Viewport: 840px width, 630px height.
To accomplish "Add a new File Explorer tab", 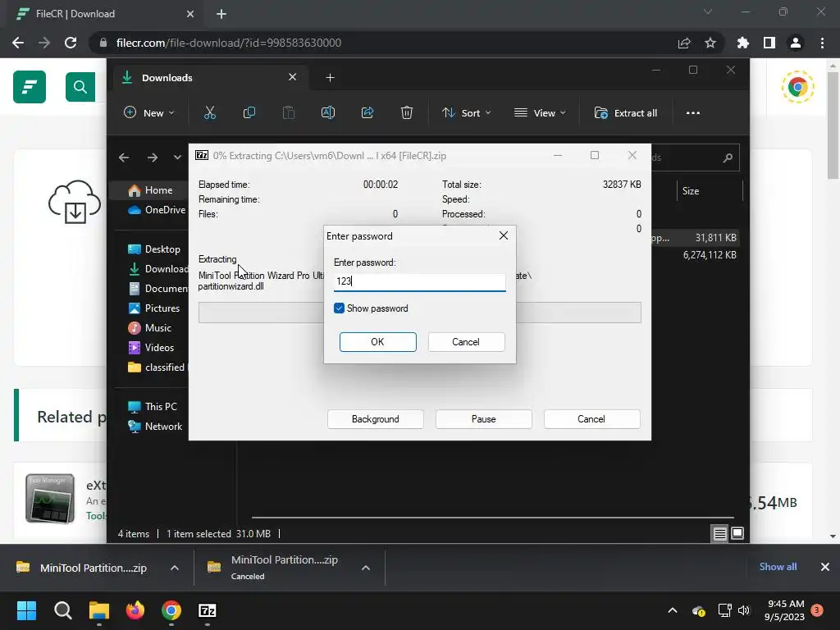I will tap(330, 78).
